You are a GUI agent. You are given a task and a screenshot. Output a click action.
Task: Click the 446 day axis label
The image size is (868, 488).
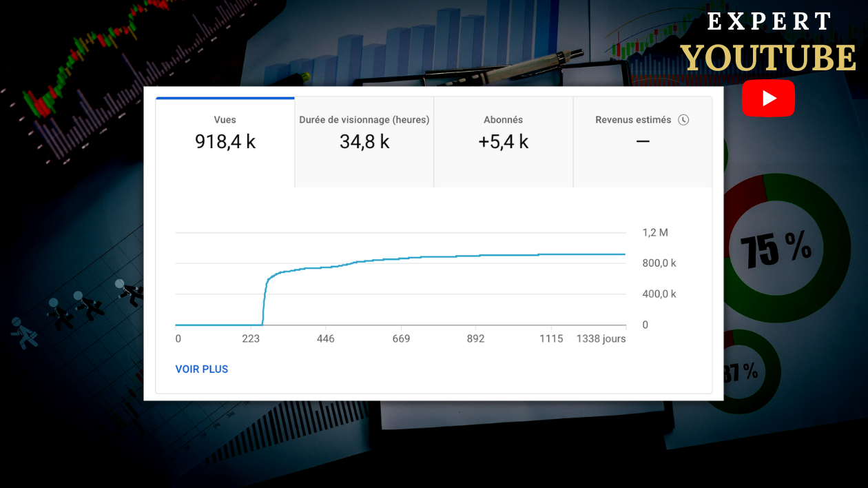pyautogui.click(x=325, y=339)
